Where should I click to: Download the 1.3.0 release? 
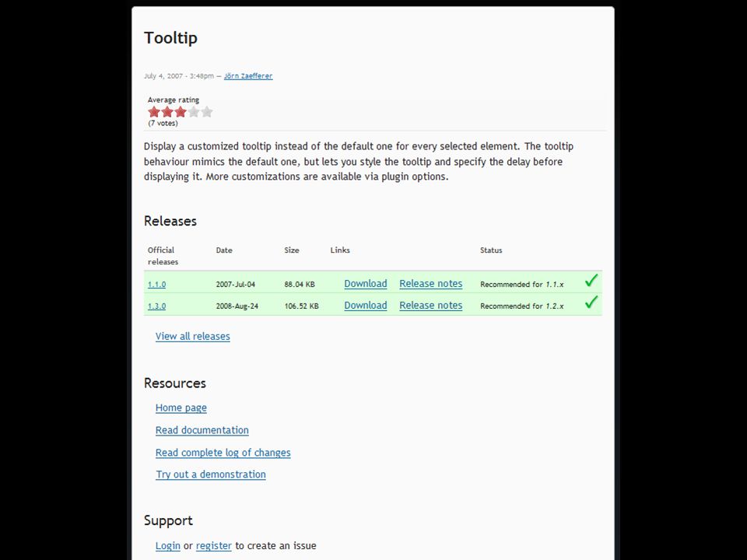(x=366, y=305)
